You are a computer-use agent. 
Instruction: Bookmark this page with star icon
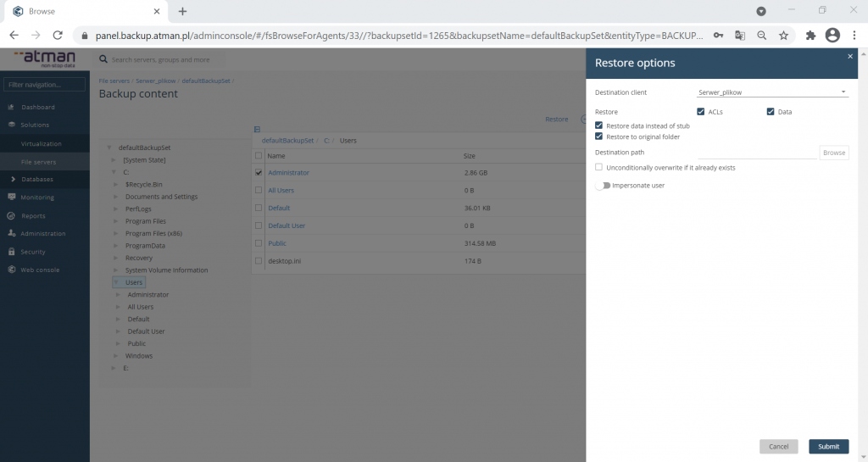pyautogui.click(x=783, y=36)
